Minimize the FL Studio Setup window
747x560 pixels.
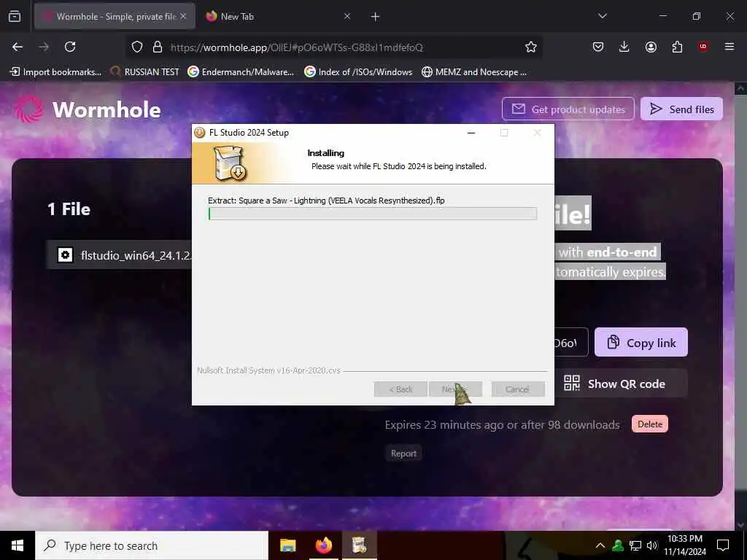(471, 133)
